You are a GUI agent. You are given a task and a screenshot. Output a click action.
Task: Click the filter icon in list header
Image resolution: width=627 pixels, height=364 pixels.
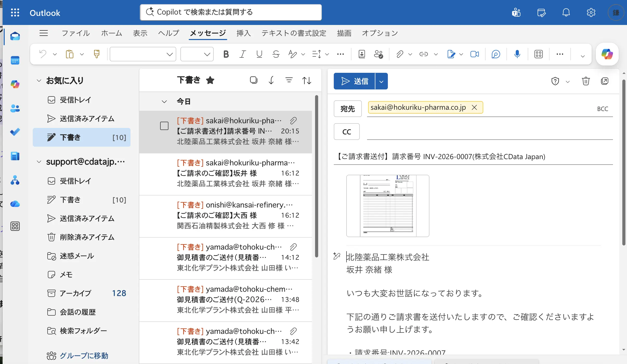tap(289, 80)
